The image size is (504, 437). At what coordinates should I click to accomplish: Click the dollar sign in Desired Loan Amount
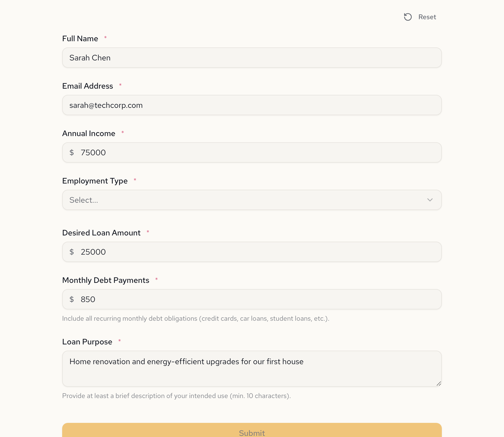(x=72, y=252)
